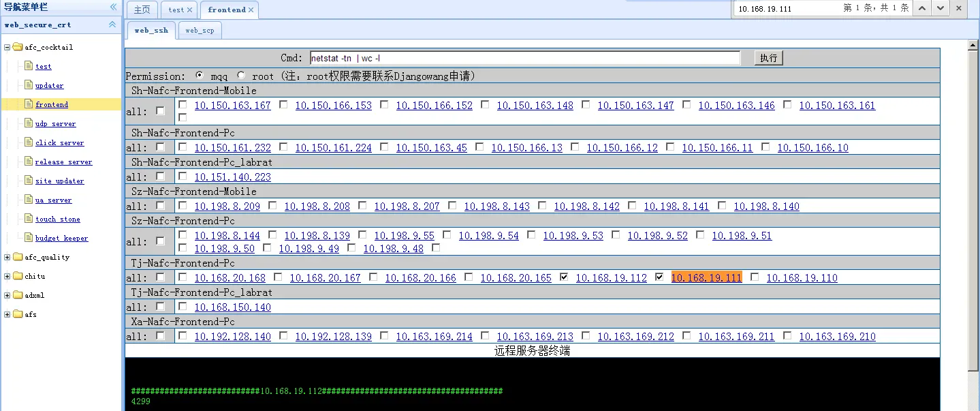Click the file icon beside touch_stone
Screen dimensions: 980x411
pos(29,218)
